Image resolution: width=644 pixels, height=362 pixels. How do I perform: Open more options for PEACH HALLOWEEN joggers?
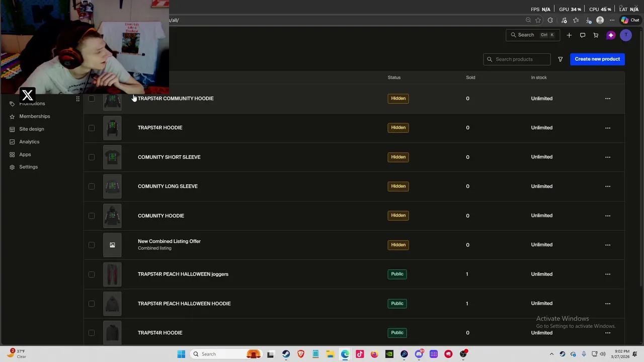[608, 274]
